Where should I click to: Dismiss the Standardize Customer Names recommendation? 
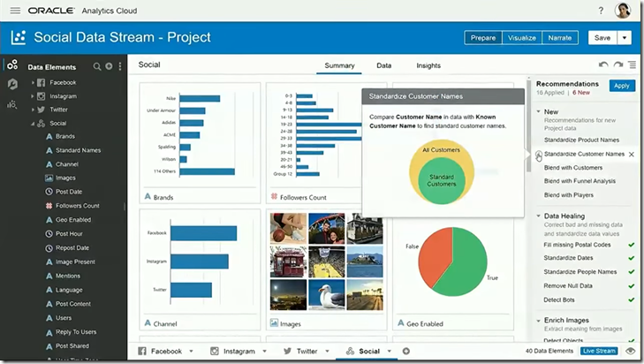click(631, 154)
